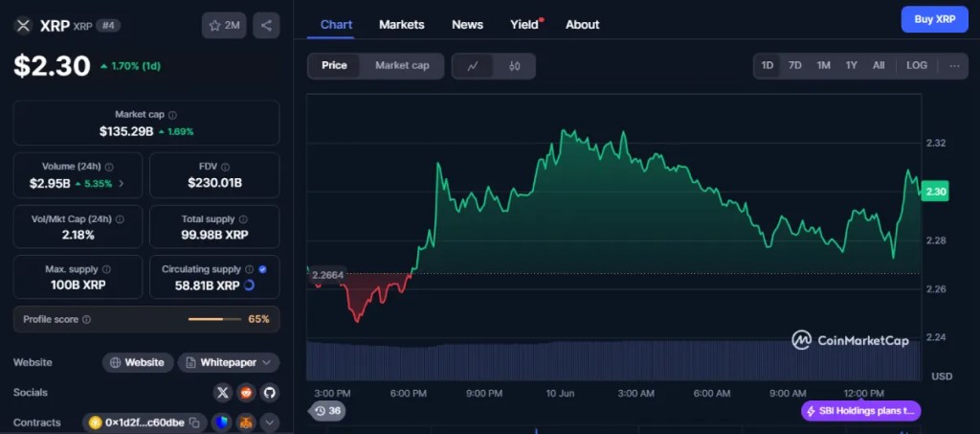The height and width of the screenshot is (434, 980).
Task: Copy the 0x1d2f contract address
Action: point(194,423)
